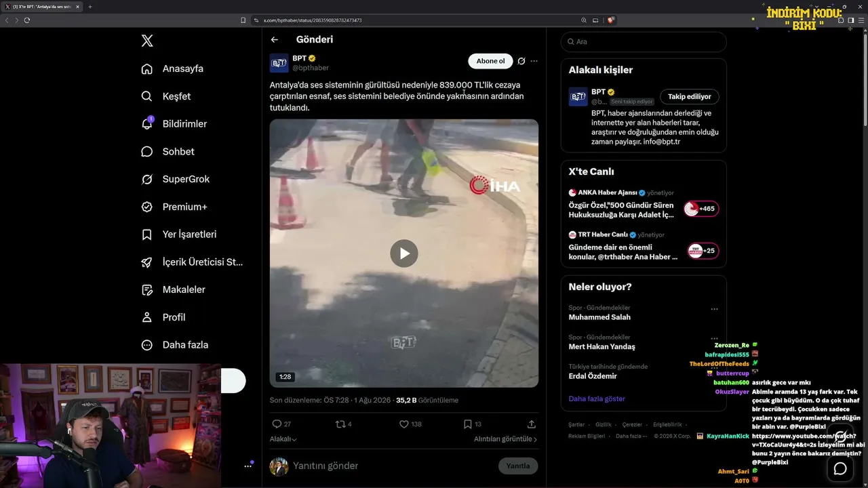This screenshot has height=488, width=868.
Task: Open more options for Muhammed Salah trend
Action: (714, 309)
